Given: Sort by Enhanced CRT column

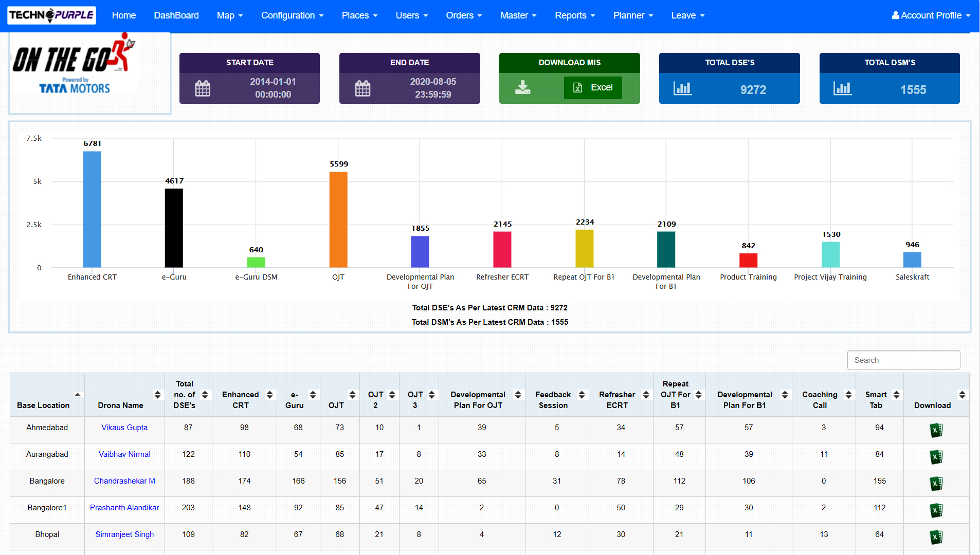Looking at the screenshot, I should click(x=269, y=395).
